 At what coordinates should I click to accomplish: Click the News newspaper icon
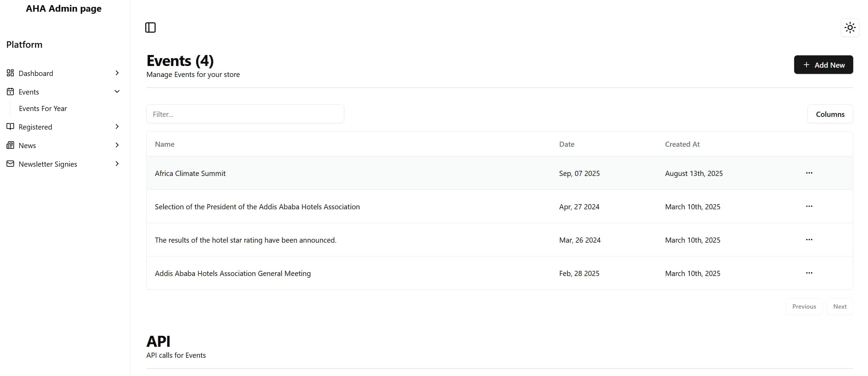(10, 145)
